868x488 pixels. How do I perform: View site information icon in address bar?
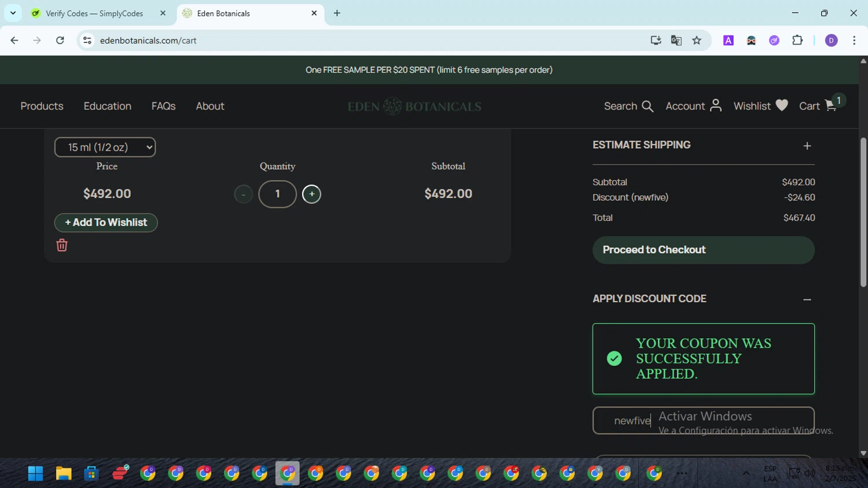(x=87, y=41)
